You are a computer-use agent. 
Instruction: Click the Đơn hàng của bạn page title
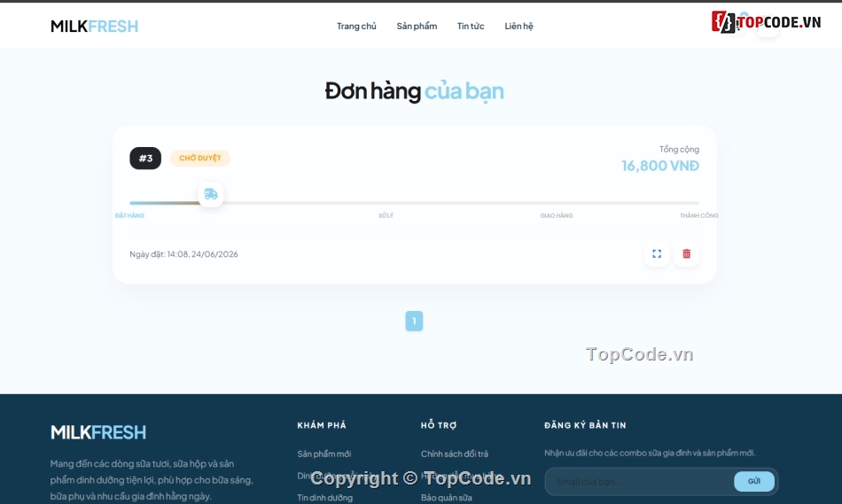coord(414,90)
